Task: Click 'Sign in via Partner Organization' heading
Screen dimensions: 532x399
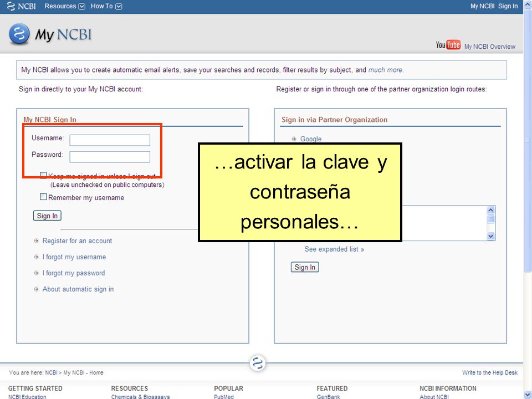Action: 334,120
